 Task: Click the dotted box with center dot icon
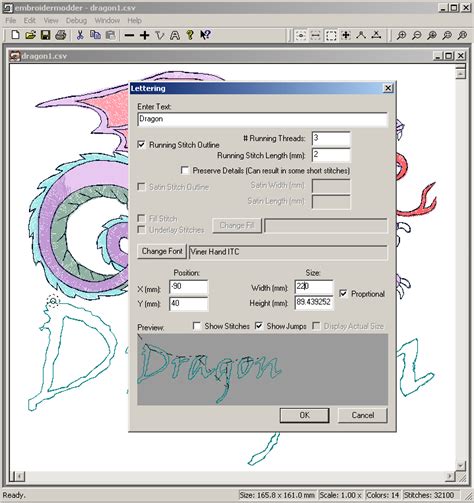point(301,35)
